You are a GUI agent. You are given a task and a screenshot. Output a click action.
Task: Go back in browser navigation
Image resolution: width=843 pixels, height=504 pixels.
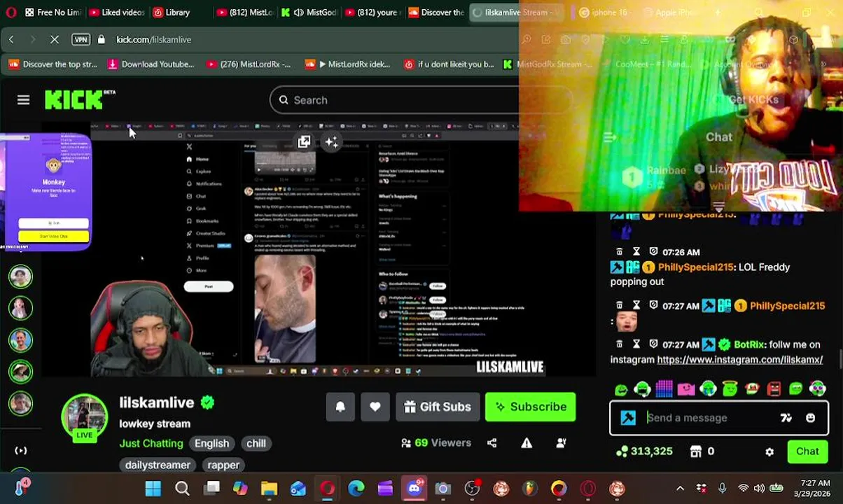12,40
